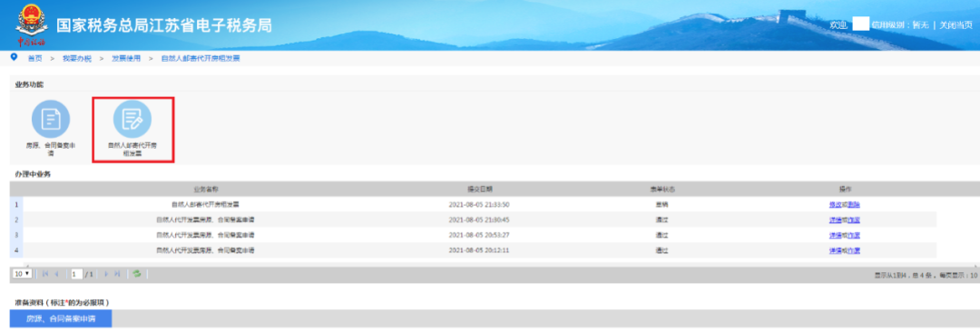The height and width of the screenshot is (332, 980).
Task: Click the 表单状态 column header
Action: 661,189
